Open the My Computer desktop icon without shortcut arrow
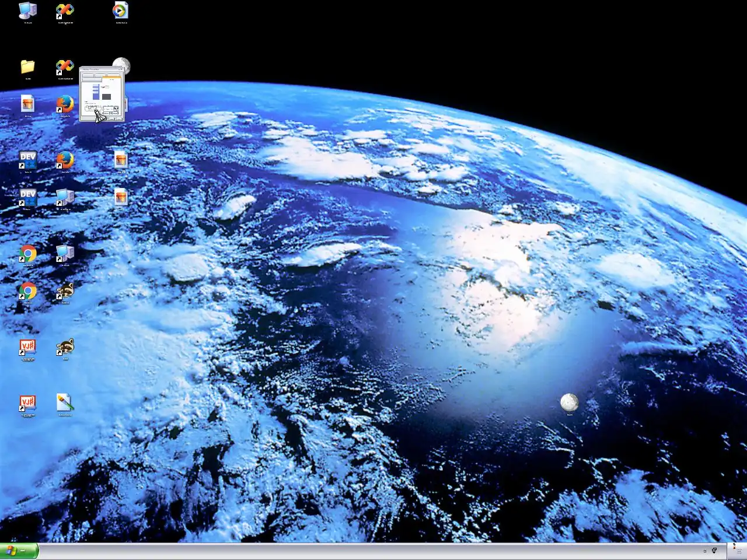The image size is (747, 560). pos(27,10)
